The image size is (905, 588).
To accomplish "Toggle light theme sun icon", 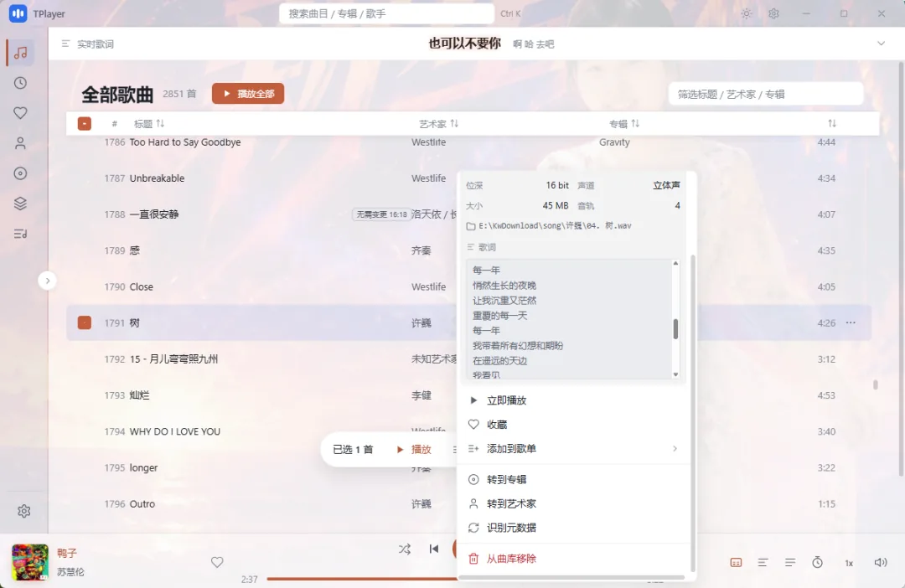I will [747, 13].
